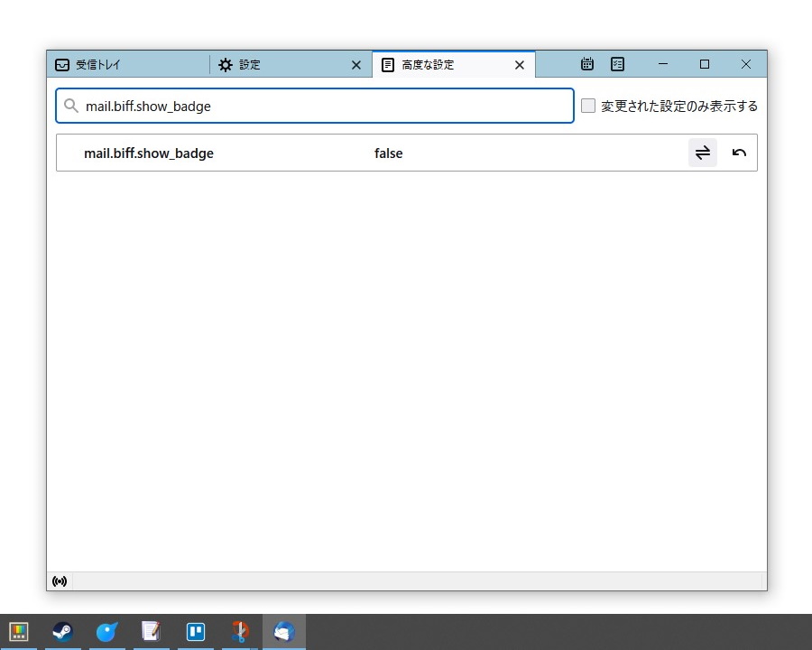
Task: Click the status bar broadcast icon
Action: [60, 580]
